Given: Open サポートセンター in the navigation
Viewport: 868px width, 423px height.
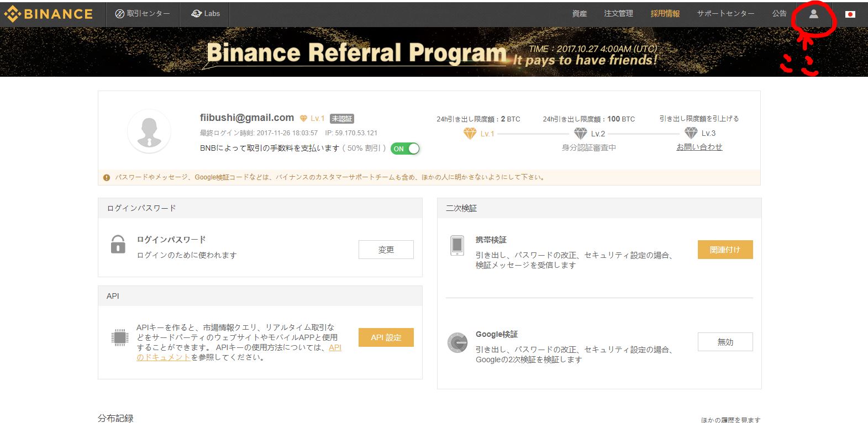Looking at the screenshot, I should pos(725,14).
